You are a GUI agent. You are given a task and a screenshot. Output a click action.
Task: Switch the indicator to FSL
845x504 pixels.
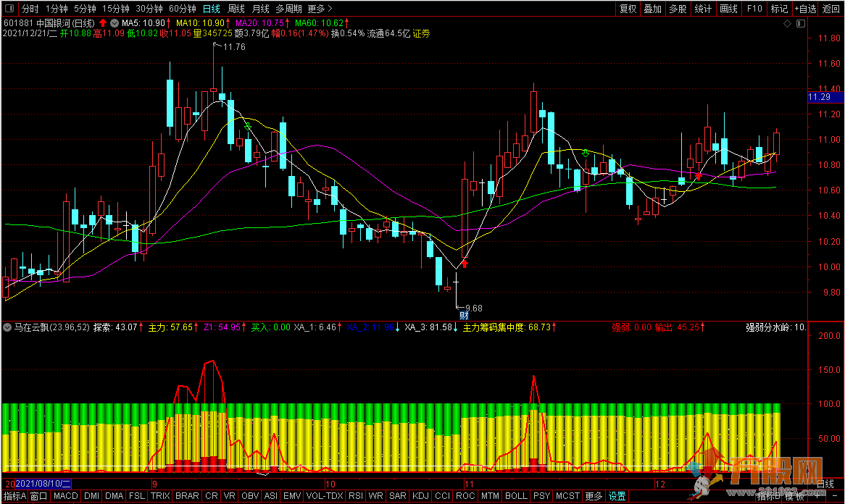click(x=137, y=496)
